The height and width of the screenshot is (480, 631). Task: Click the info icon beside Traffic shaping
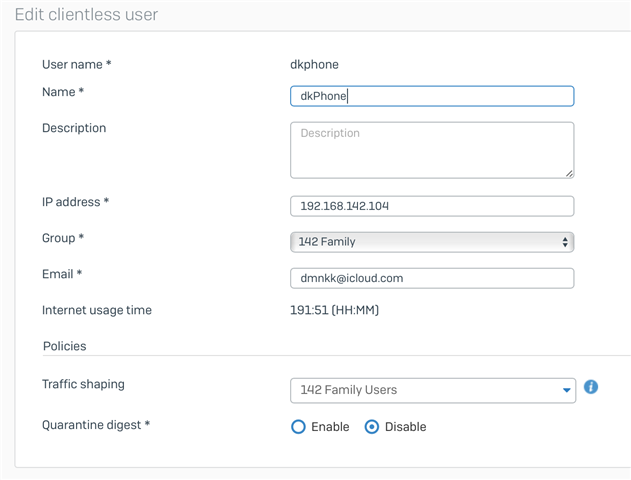click(x=591, y=387)
